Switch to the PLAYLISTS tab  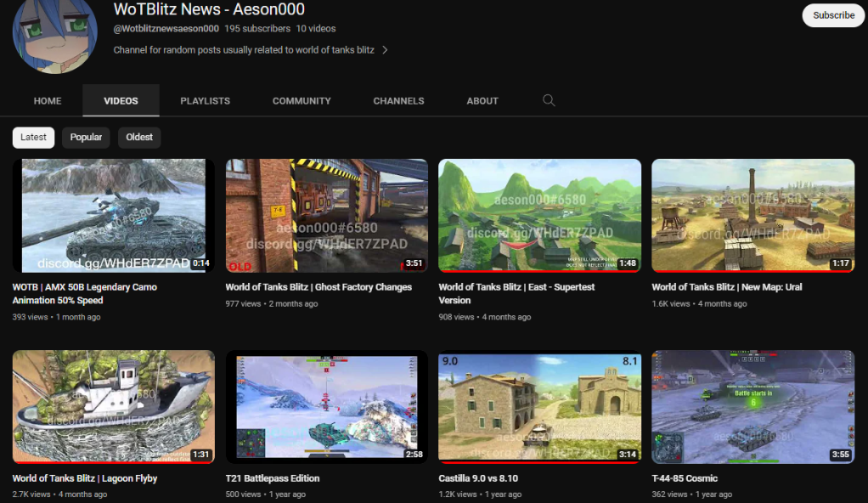205,100
